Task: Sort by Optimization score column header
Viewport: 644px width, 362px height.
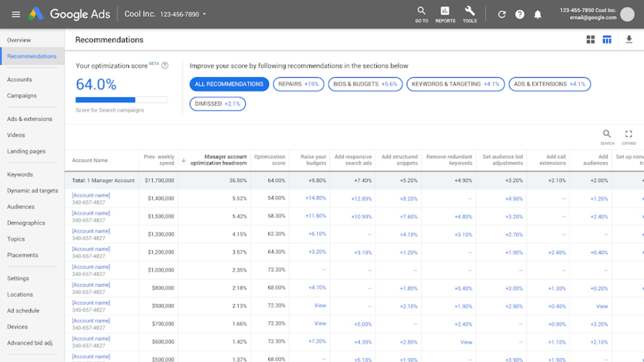Action: point(270,160)
